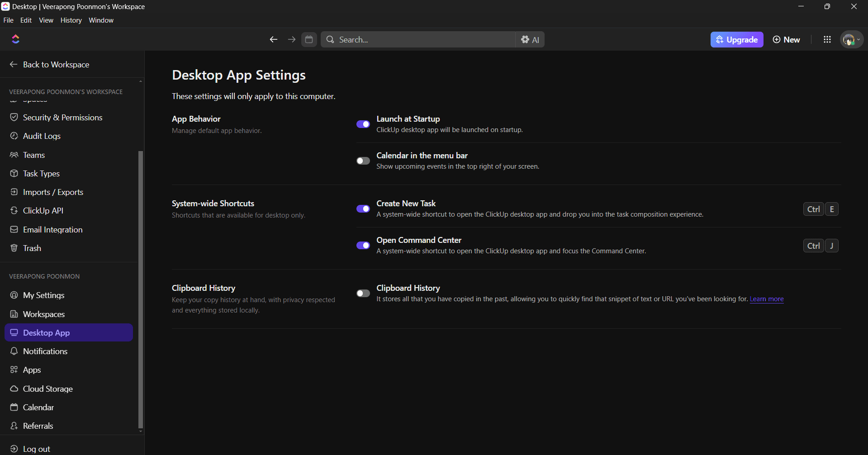Click the sidebar vertical scrollbar
This screenshot has width=868, height=455.
pyautogui.click(x=141, y=289)
